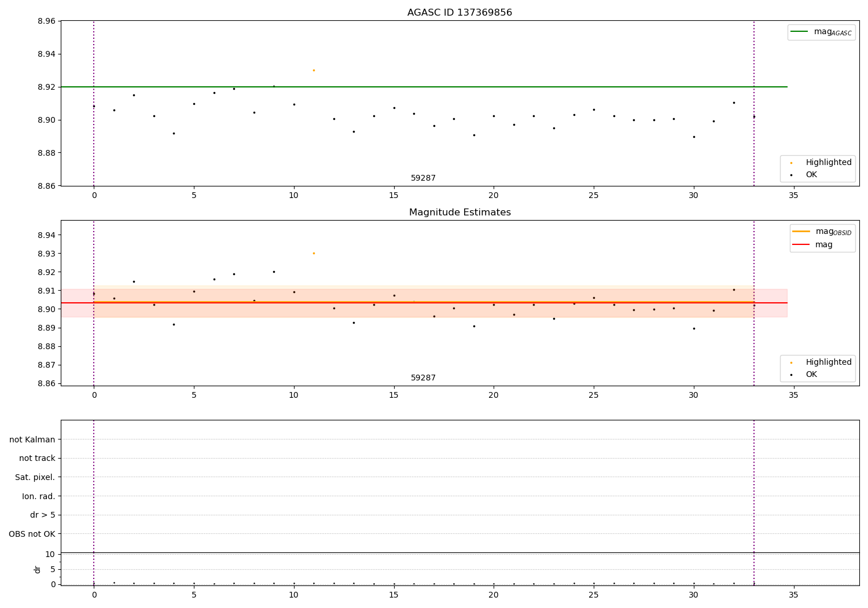Click the Magnitude Estimates panel title

click(459, 213)
